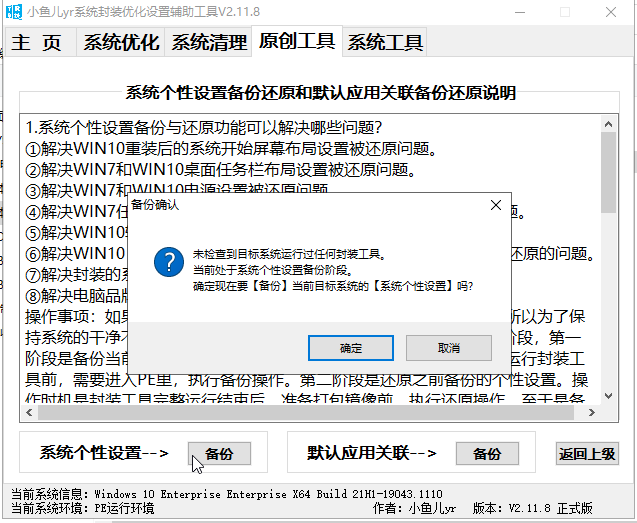Open the 系统工具 tab
Viewport: 637px width, 523px height.
(x=385, y=42)
